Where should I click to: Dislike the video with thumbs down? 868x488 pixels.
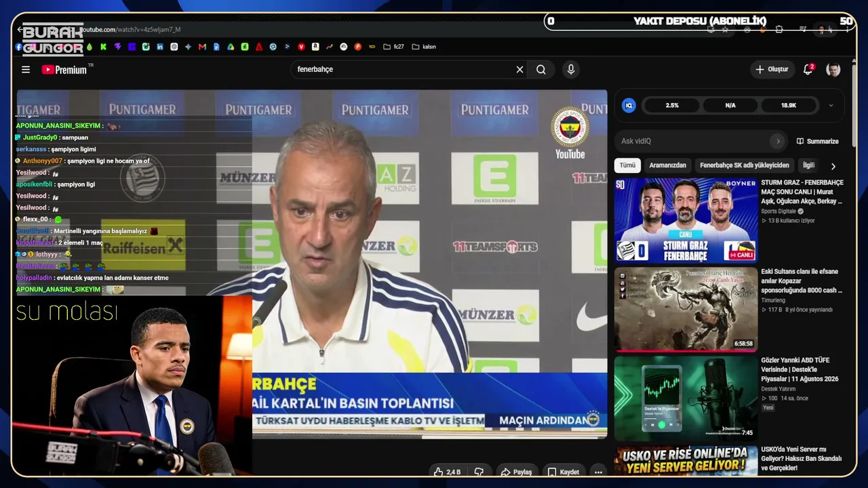coord(479,472)
